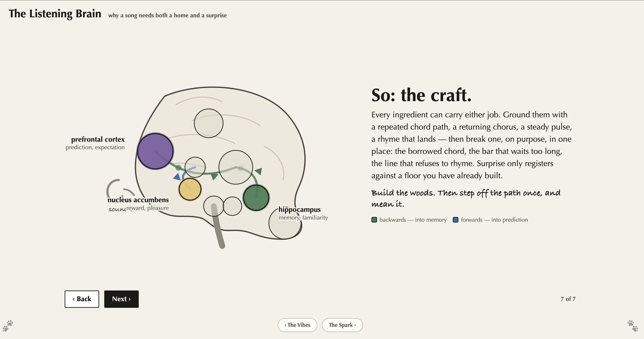Click the empty circle at brain's lower right

pos(285,223)
